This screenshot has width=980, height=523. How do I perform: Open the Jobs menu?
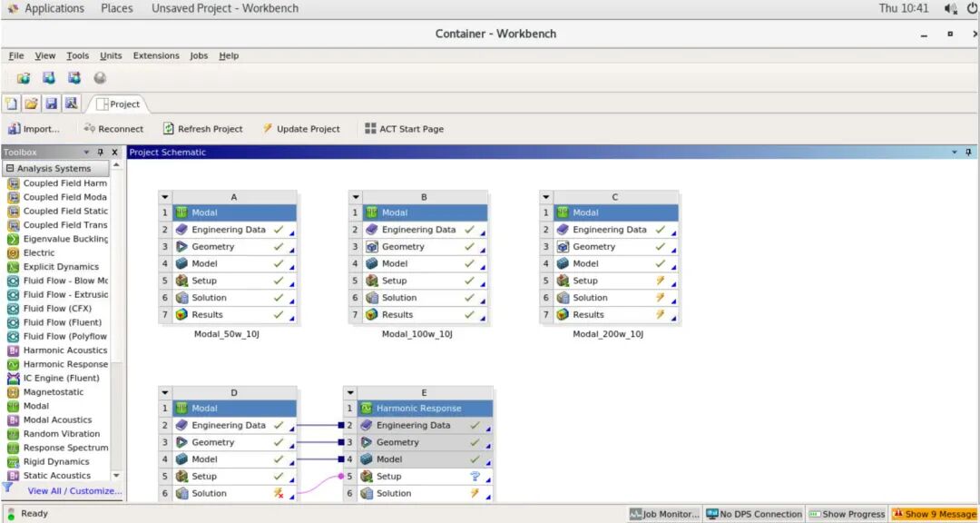(199, 55)
